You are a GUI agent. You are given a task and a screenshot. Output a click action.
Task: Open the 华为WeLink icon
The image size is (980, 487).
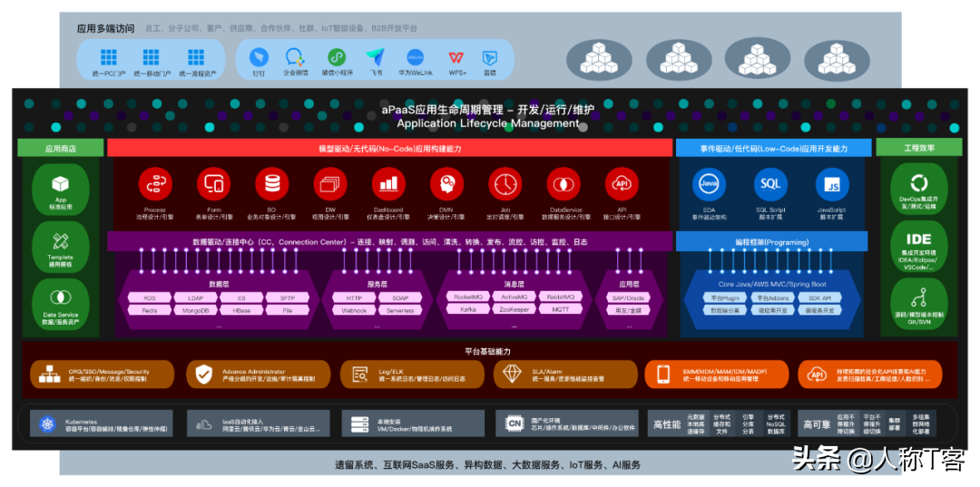415,57
